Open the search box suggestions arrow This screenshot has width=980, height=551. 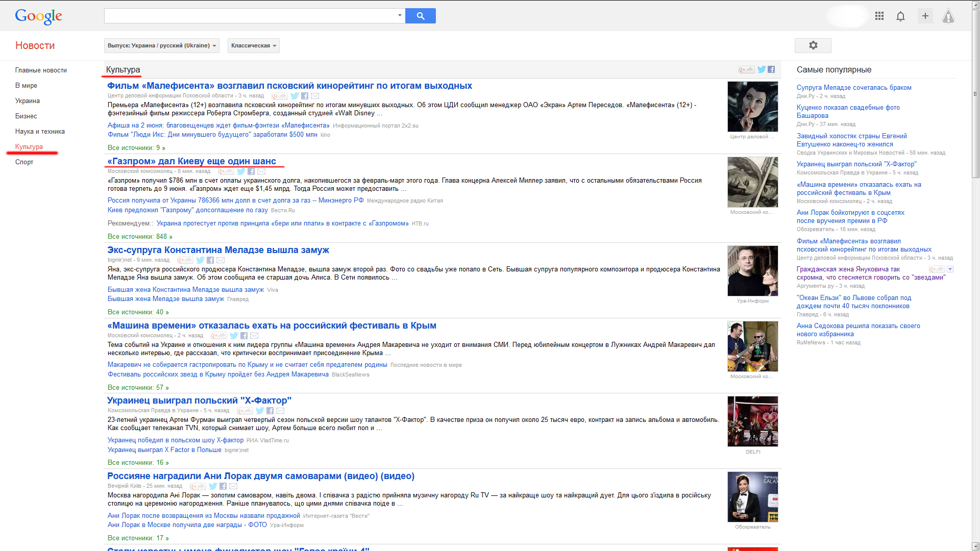pos(400,15)
